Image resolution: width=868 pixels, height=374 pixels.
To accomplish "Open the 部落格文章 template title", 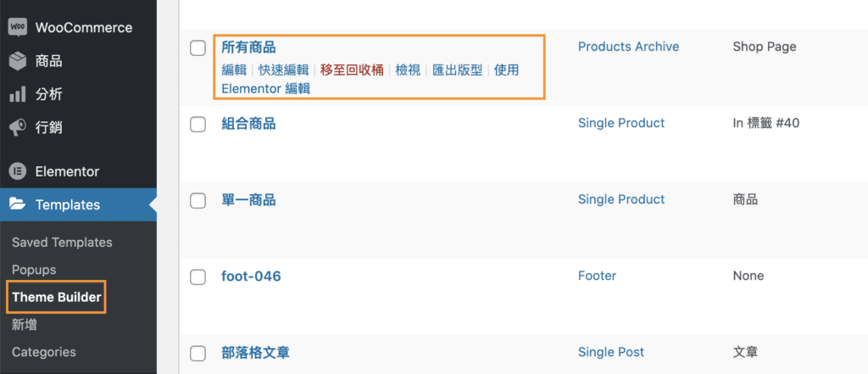I will click(255, 352).
